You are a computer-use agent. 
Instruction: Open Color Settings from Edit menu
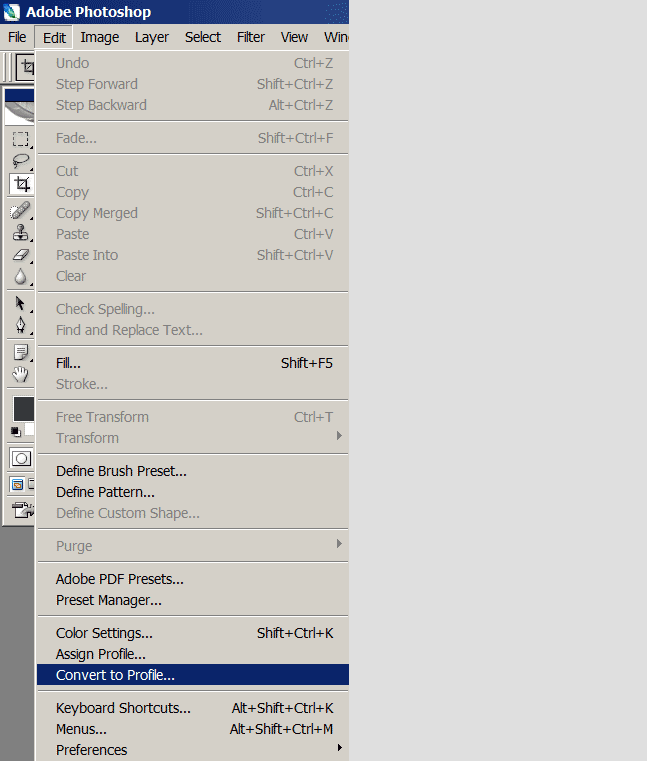[104, 633]
